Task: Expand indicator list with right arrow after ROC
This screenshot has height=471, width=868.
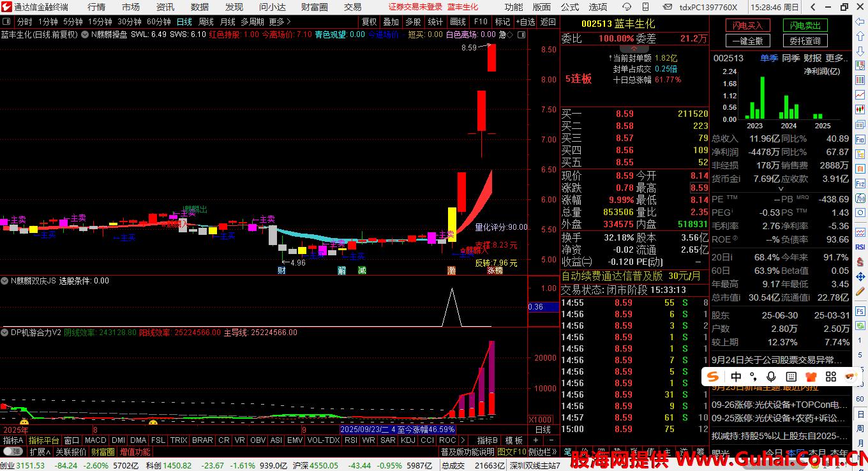Action: (x=463, y=440)
